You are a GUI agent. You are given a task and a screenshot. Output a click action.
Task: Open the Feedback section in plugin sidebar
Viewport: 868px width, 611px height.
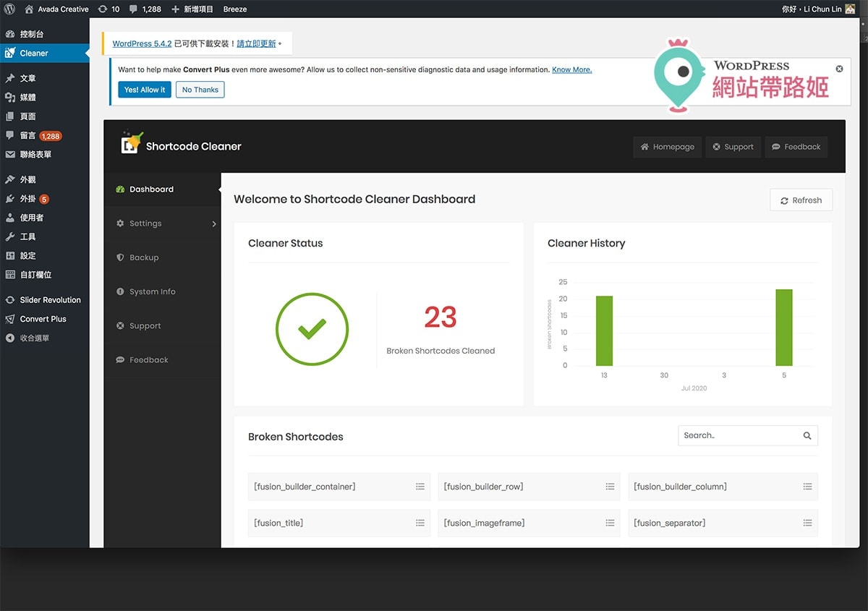point(162,360)
